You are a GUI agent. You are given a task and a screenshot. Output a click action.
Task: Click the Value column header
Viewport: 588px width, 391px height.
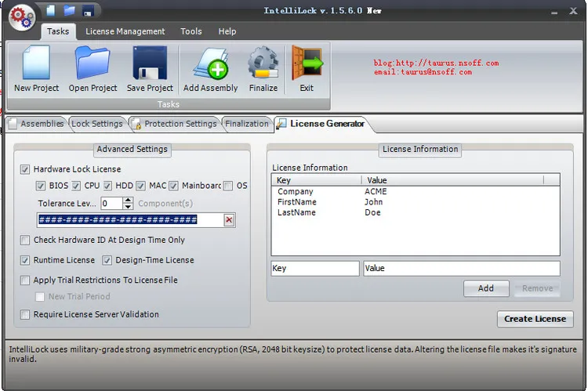tap(452, 180)
